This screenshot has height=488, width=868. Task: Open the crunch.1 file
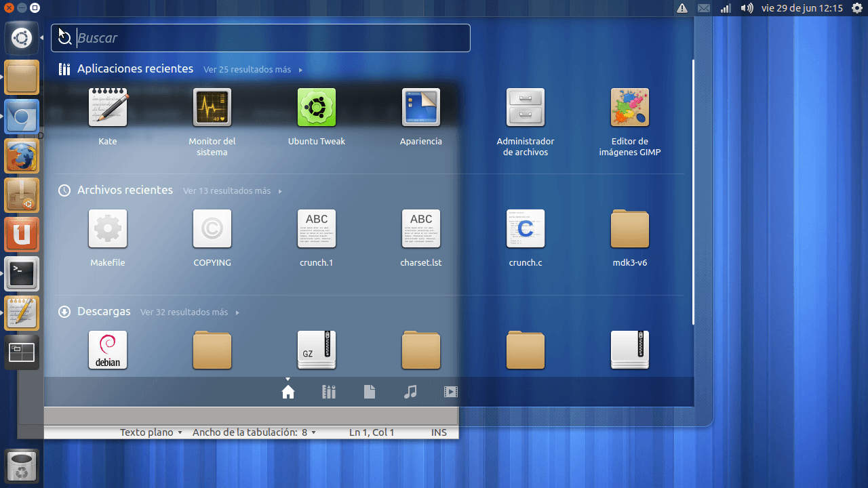tap(317, 229)
